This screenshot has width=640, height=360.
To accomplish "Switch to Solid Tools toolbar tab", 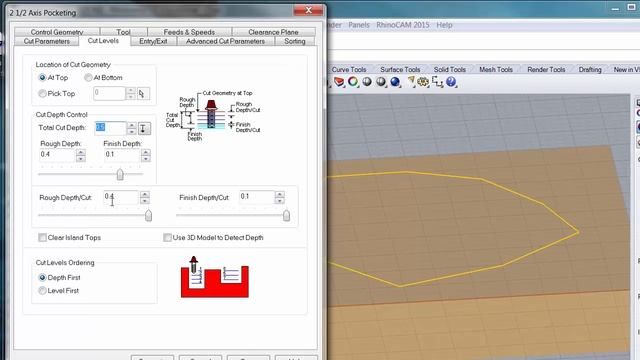I will click(x=450, y=70).
